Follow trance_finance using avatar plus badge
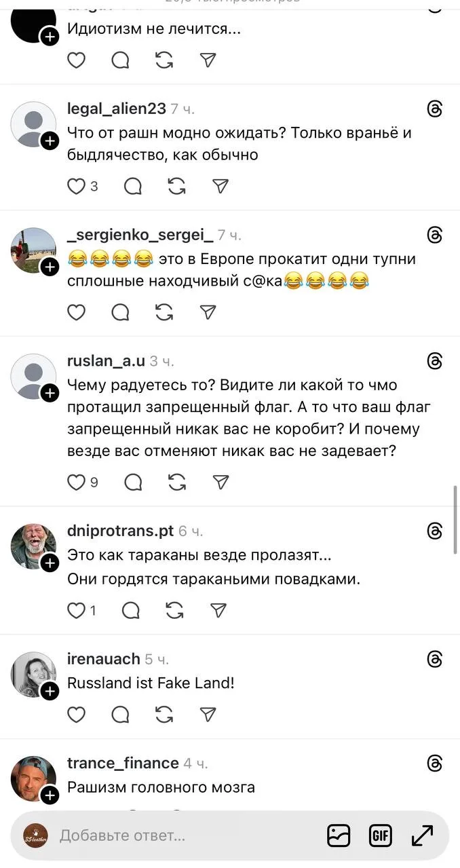Viewport: 460px width, 868px height. [50, 796]
